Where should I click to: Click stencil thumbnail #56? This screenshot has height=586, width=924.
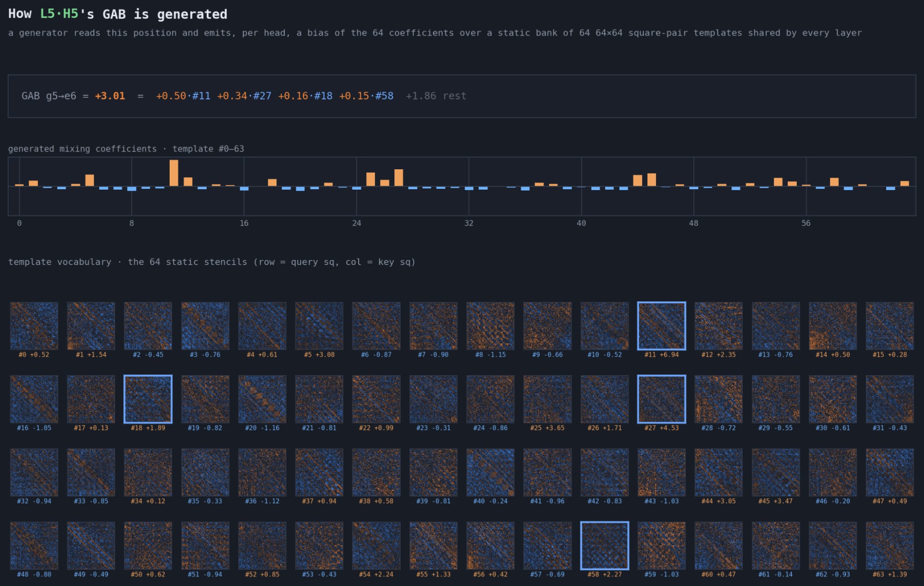pyautogui.click(x=490, y=546)
